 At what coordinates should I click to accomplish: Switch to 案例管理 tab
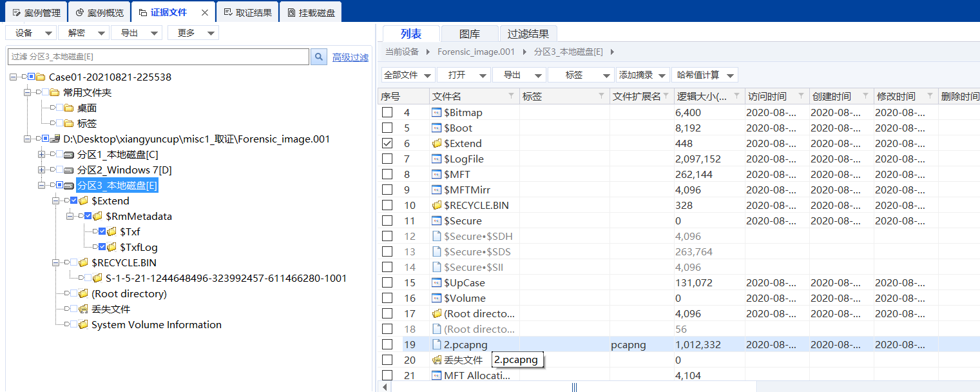(37, 12)
